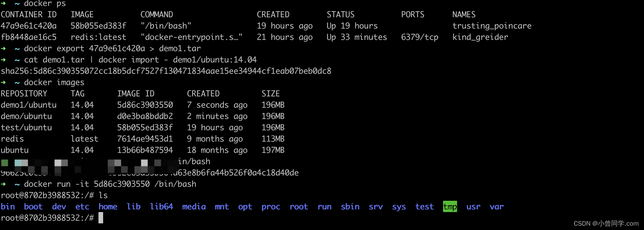Image resolution: width=644 pixels, height=230 pixels.
Task: Select image ID 5d86c3903550 in images table
Action: (145, 105)
